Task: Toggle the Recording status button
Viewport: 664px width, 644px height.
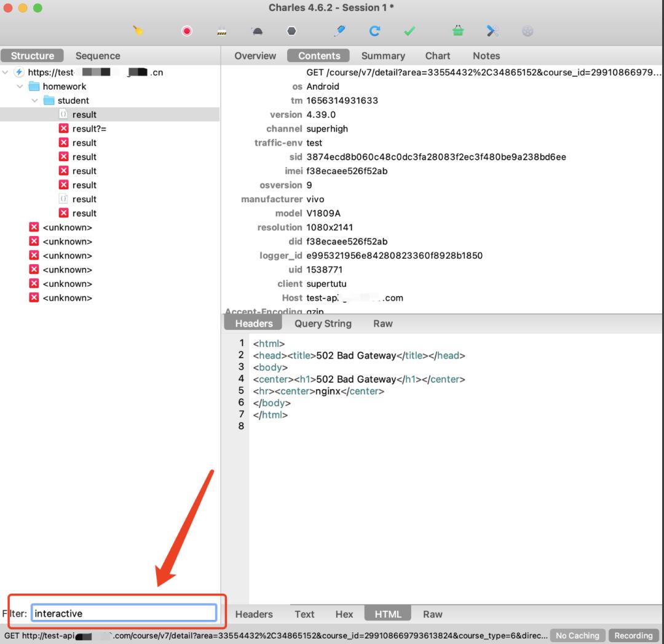Action: 633,635
